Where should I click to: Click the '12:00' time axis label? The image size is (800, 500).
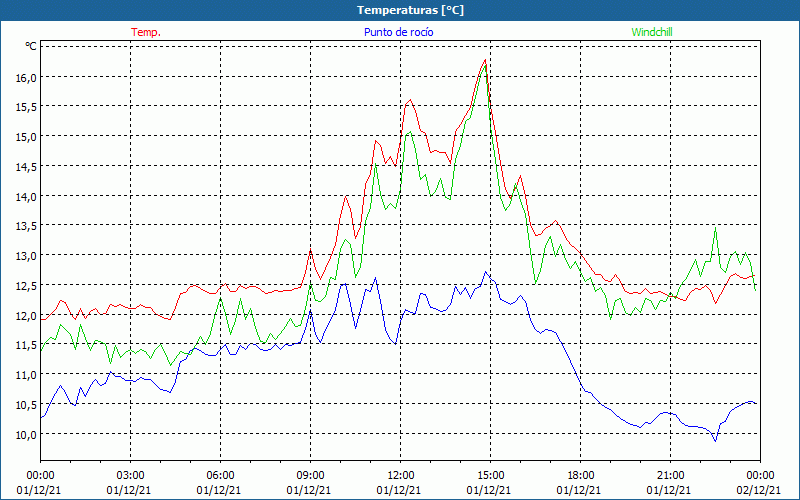click(401, 476)
